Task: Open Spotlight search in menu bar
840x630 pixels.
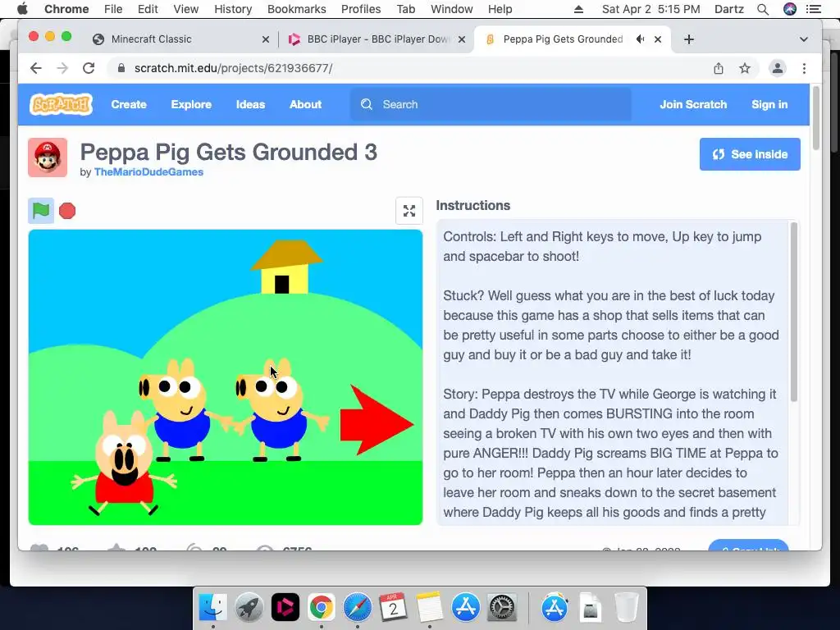Action: point(763,9)
